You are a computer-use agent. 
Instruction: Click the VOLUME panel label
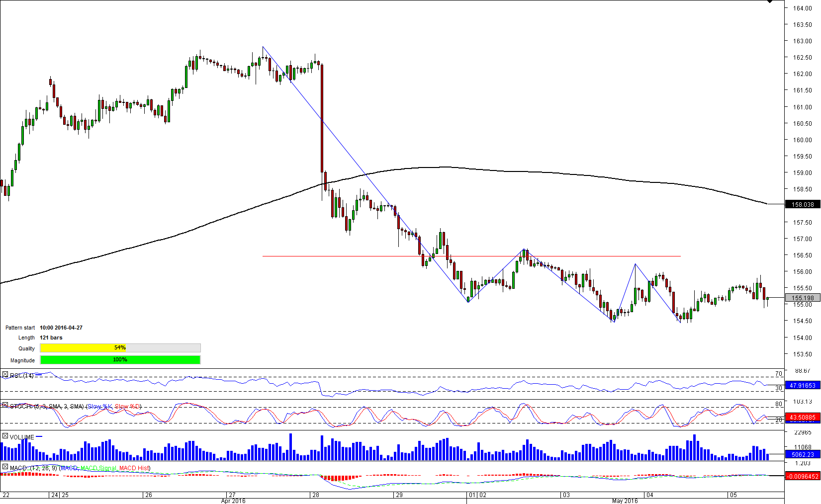tap(22, 437)
